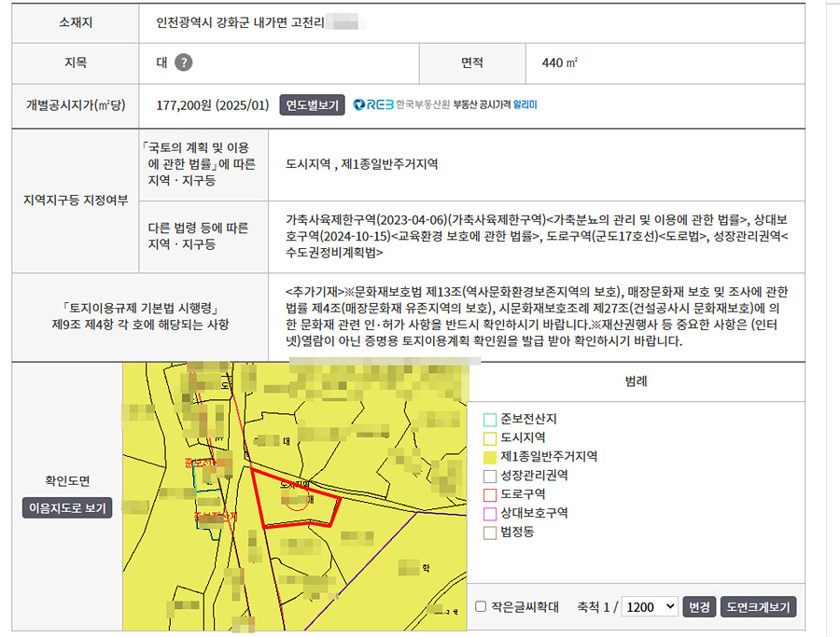The image size is (840, 637).
Task: Click the help question mark next to 대
Action: 184,62
